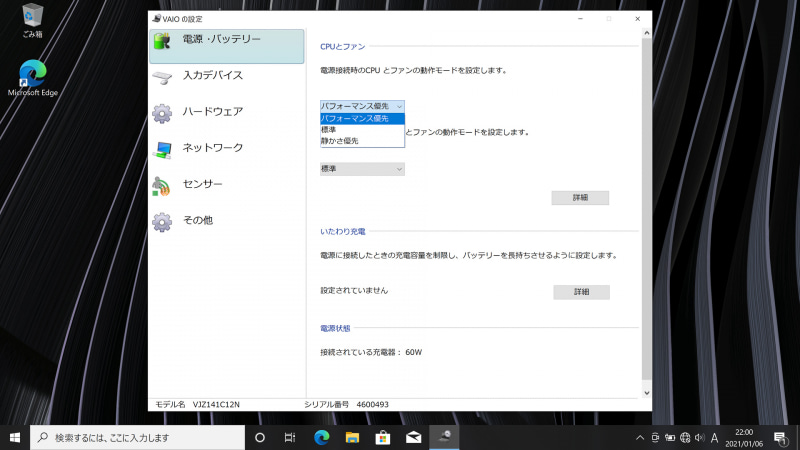Open the clock showing 22:00
The image size is (800, 450).
pyautogui.click(x=744, y=438)
